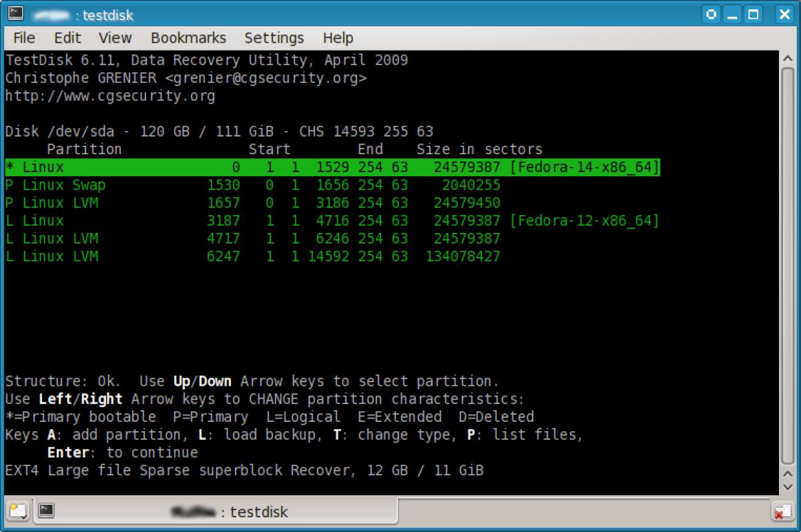Click the Konsole icon in the title bar
Image resolution: width=801 pixels, height=532 pixels.
pos(15,15)
